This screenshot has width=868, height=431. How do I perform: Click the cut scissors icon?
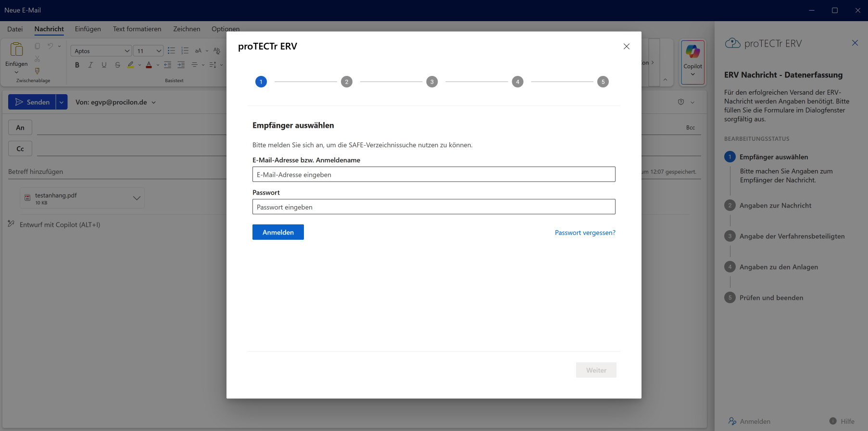pos(38,59)
